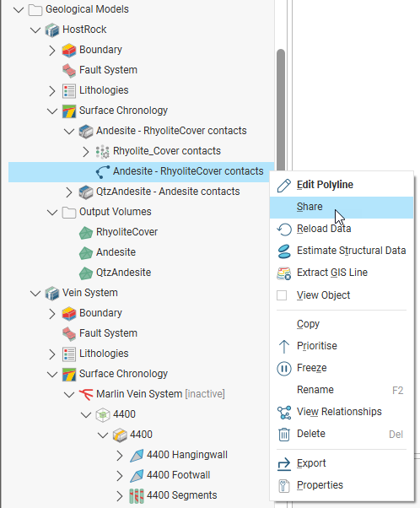Expand the Rhyolite_Cover contacts node
This screenshot has height=508, width=420.
tap(86, 151)
